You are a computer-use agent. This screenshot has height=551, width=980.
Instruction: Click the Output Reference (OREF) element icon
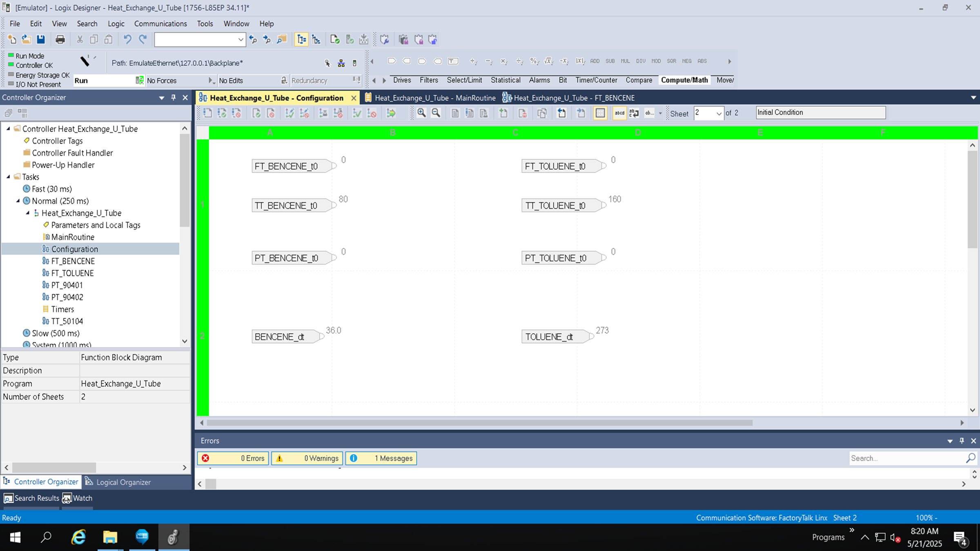point(407,61)
